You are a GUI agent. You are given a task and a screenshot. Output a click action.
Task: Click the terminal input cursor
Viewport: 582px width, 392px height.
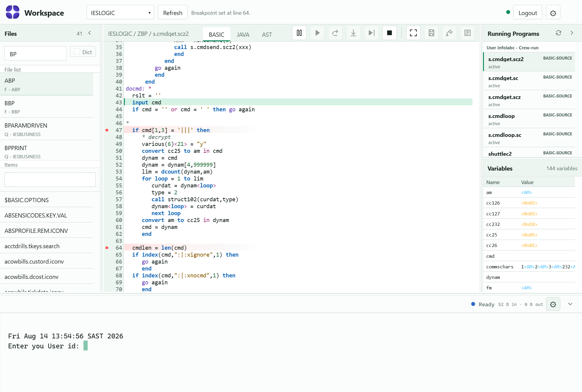[85, 346]
